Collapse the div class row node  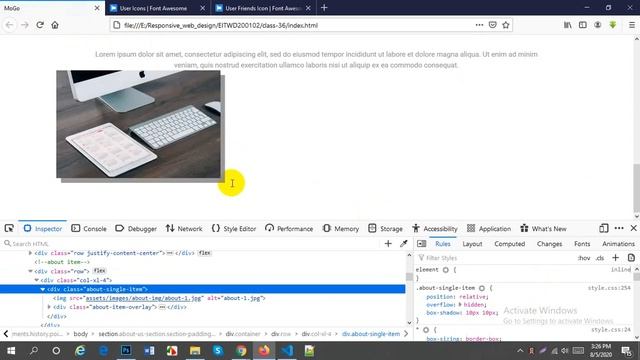point(30,271)
